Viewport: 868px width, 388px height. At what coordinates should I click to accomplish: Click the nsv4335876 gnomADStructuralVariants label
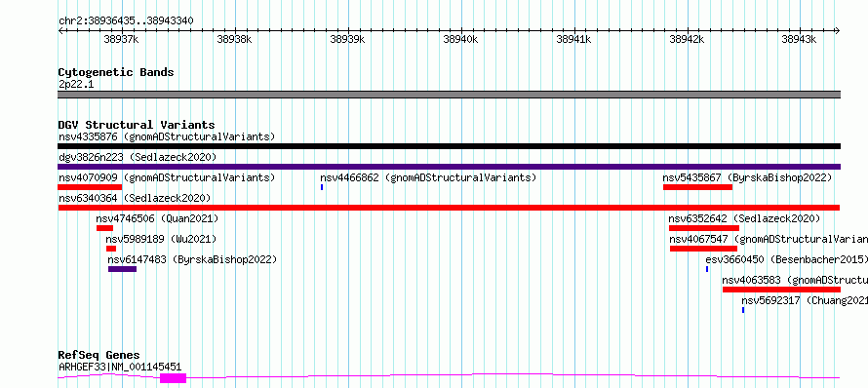tap(167, 136)
